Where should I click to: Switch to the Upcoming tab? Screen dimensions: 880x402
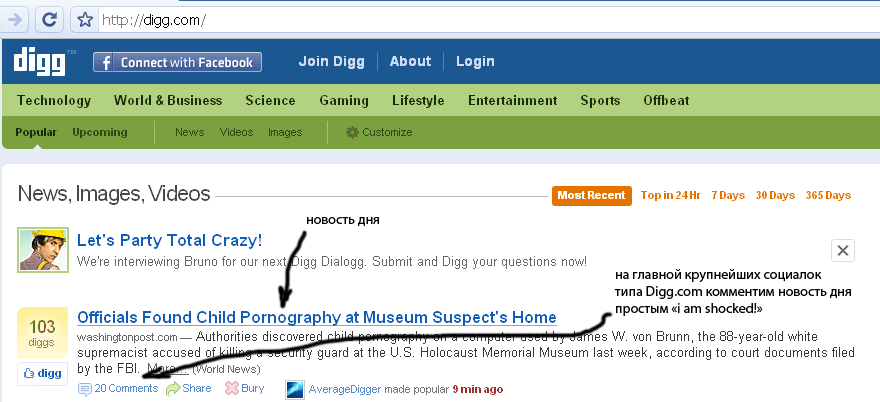coord(100,132)
